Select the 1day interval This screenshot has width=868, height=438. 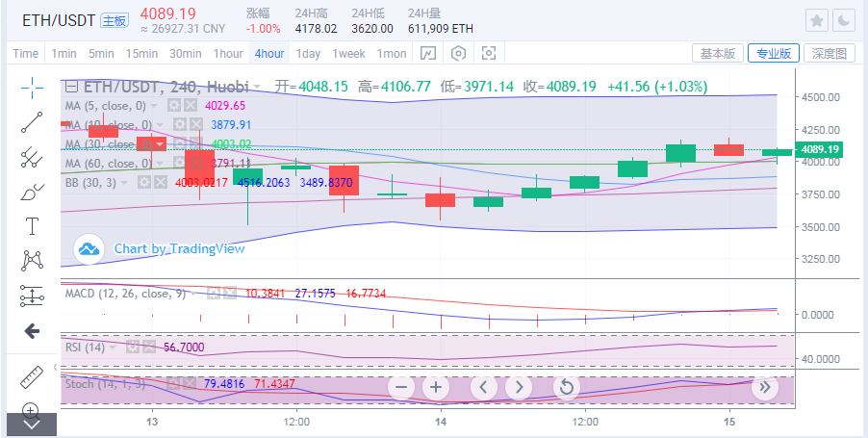[308, 54]
